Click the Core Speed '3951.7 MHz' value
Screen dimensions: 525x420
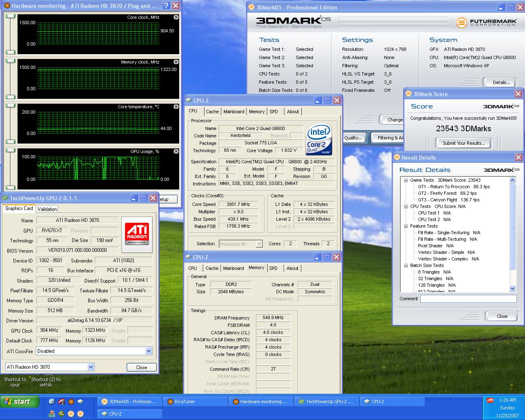click(x=238, y=204)
